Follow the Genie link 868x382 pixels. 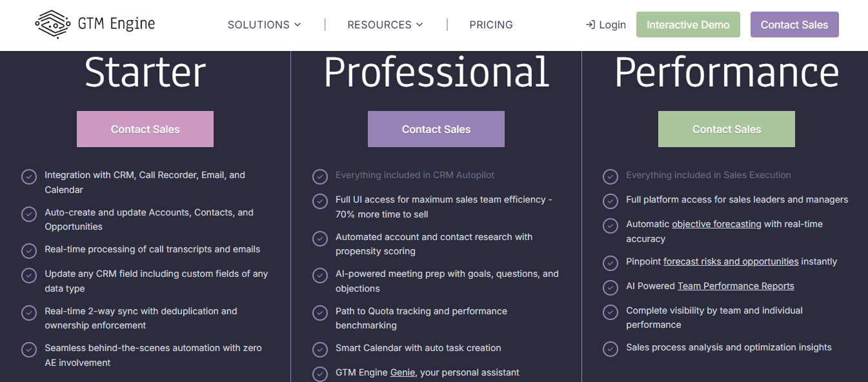(x=403, y=372)
